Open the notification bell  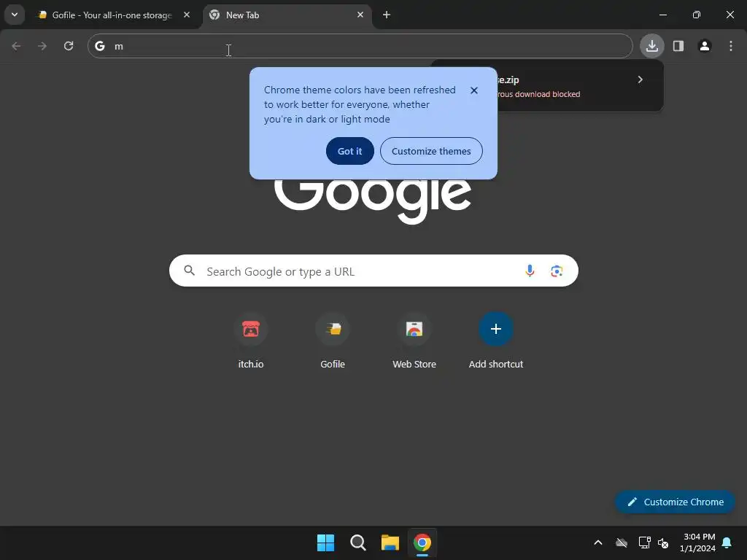pyautogui.click(x=727, y=542)
